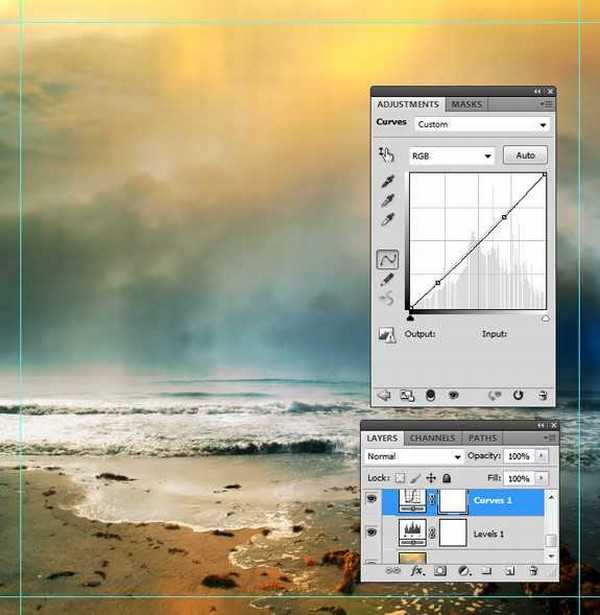The image size is (600, 615).
Task: Add a layer mask from the Layers footer
Action: pyautogui.click(x=438, y=571)
